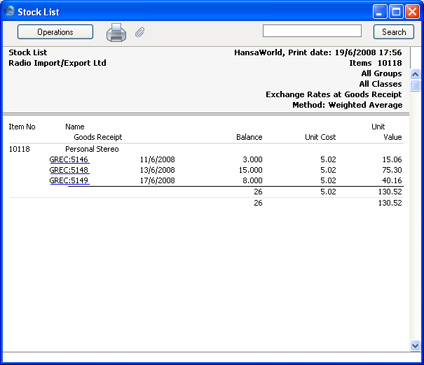Click the unit value 40.16
This screenshot has height=365, width=424.
coord(392,180)
